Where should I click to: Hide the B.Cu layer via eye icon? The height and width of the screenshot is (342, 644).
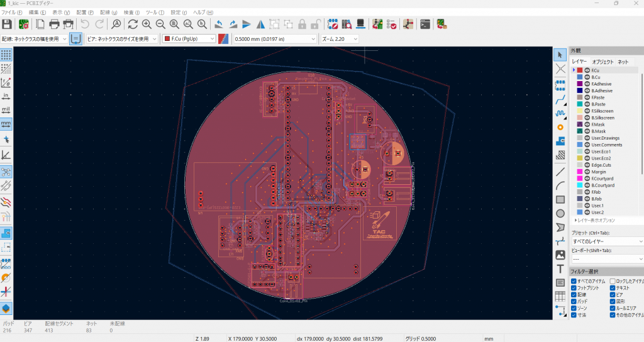click(587, 77)
